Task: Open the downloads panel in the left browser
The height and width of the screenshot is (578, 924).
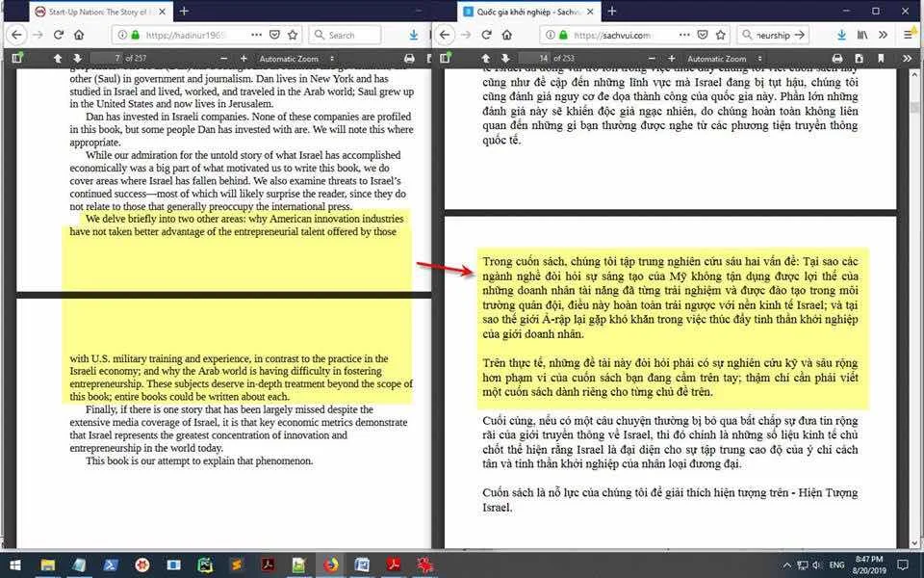Action: click(414, 35)
